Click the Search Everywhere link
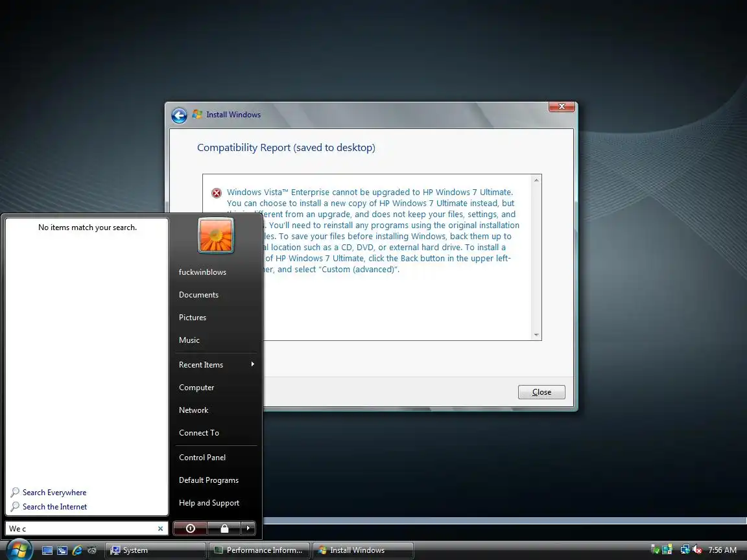Image resolution: width=747 pixels, height=560 pixels. (54, 493)
